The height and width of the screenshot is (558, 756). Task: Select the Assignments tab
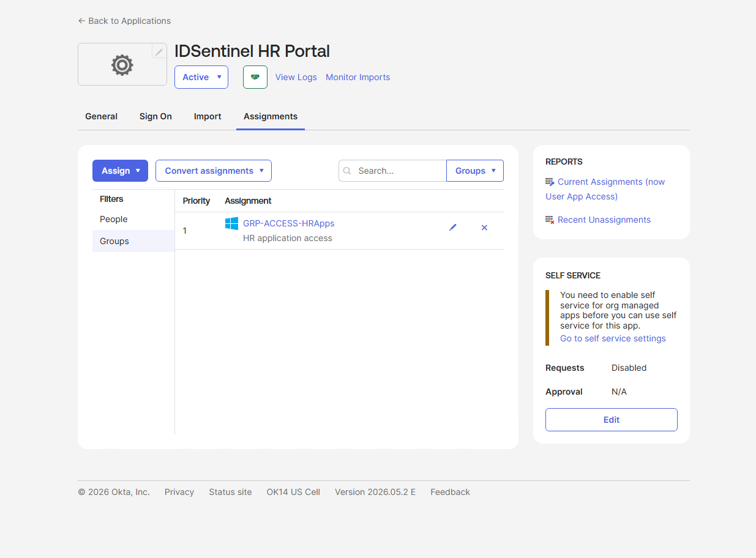point(271,116)
